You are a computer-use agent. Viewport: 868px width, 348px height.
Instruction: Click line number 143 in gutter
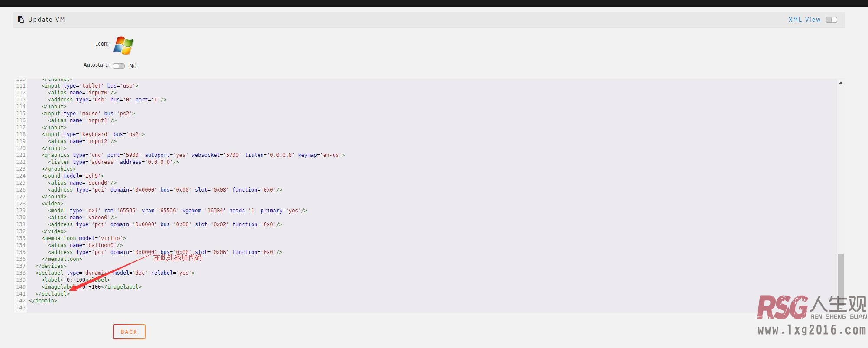[21, 308]
